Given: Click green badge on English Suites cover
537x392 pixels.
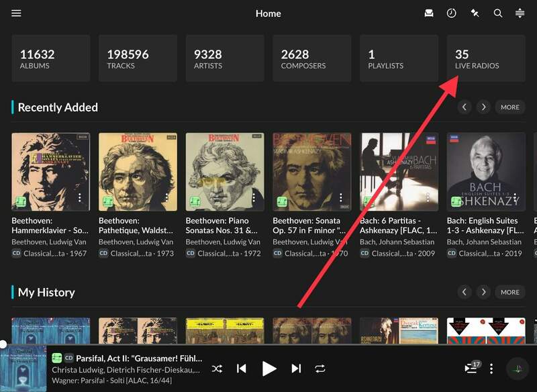Looking at the screenshot, I should [456, 201].
